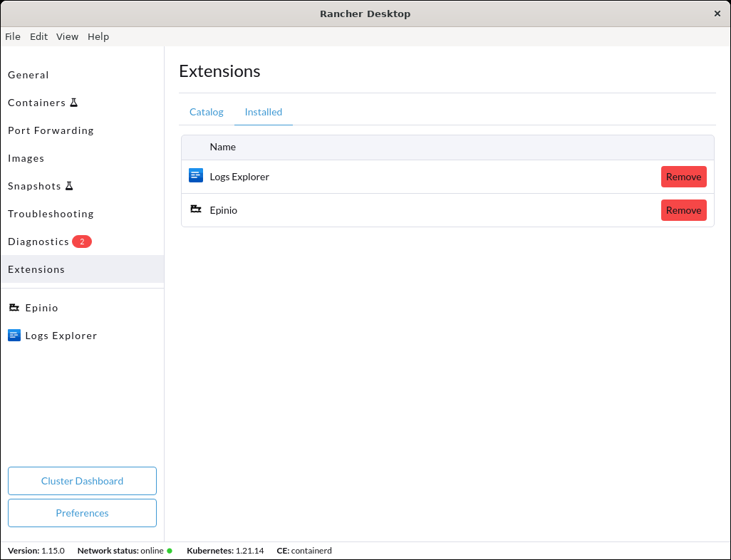Image resolution: width=731 pixels, height=560 pixels.
Task: Switch to the Catalog tab
Action: click(206, 112)
